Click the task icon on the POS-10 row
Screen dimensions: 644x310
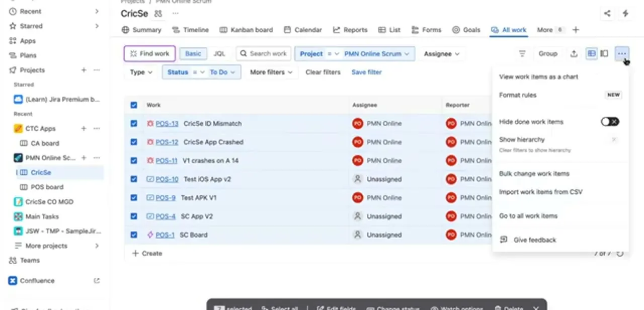(150, 179)
